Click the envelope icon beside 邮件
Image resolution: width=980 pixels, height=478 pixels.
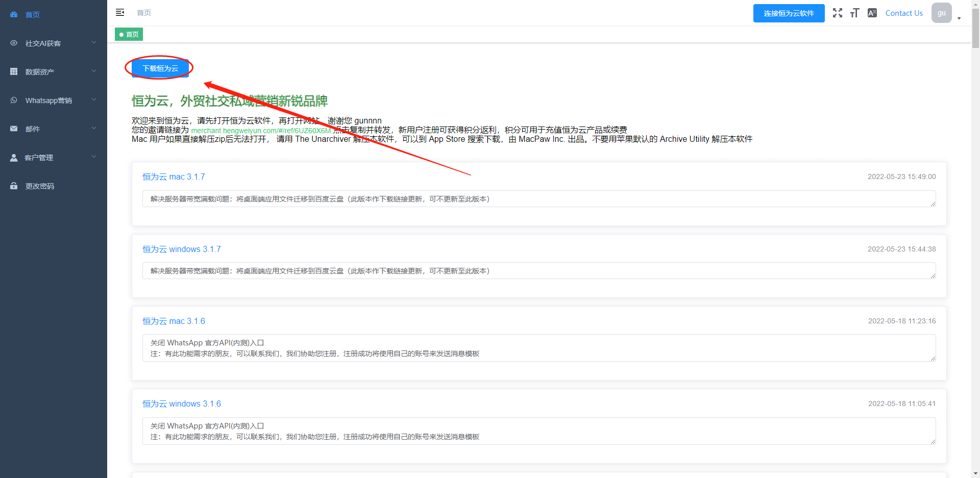point(14,129)
